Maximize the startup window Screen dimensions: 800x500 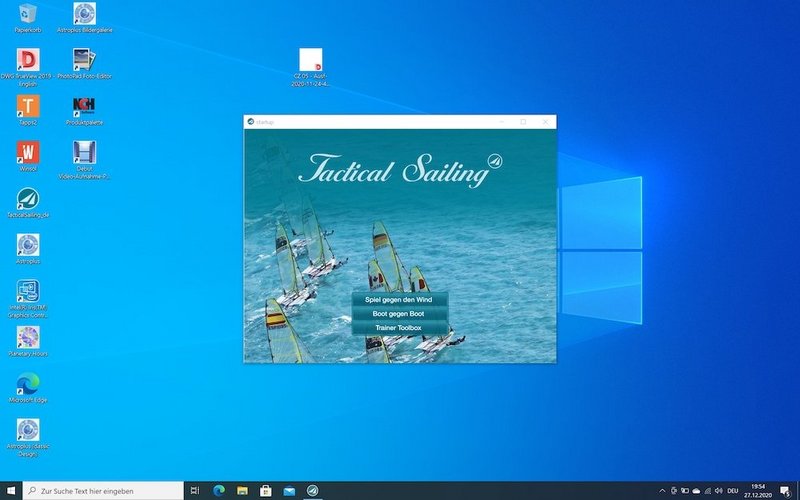[x=523, y=122]
